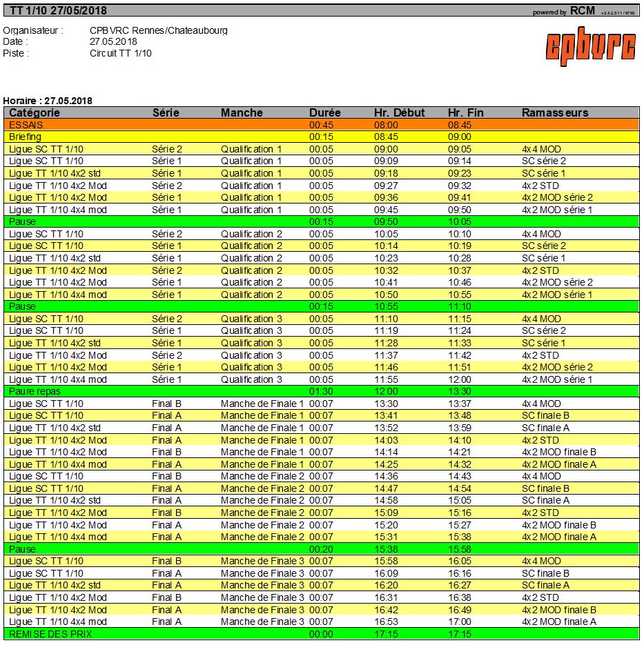Select the Série column header
The width and height of the screenshot is (644, 645).
pyautogui.click(x=166, y=112)
